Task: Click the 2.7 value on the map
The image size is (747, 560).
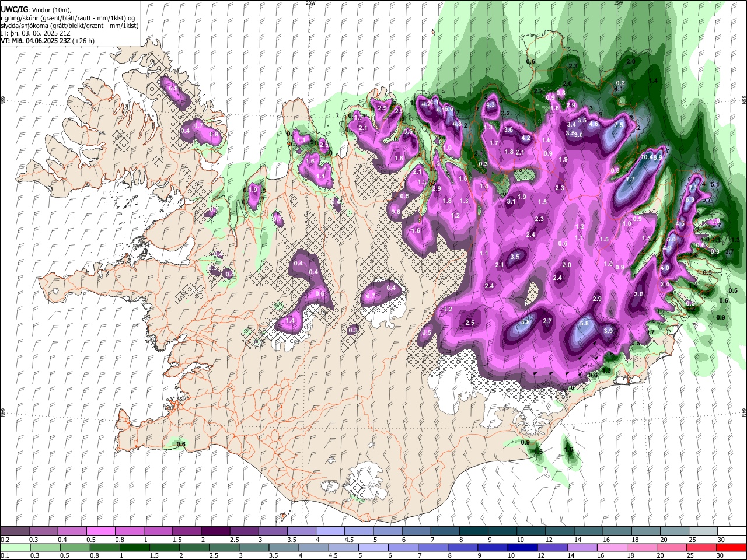Action: [547, 321]
